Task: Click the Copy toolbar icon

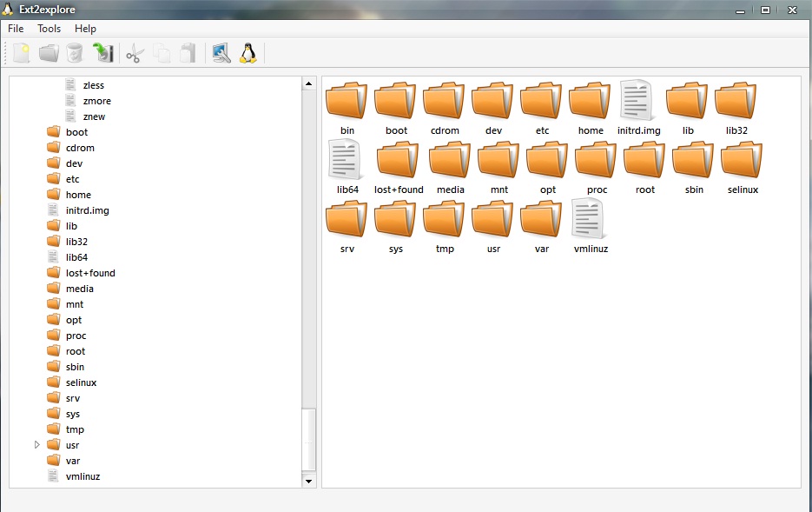Action: (x=162, y=52)
